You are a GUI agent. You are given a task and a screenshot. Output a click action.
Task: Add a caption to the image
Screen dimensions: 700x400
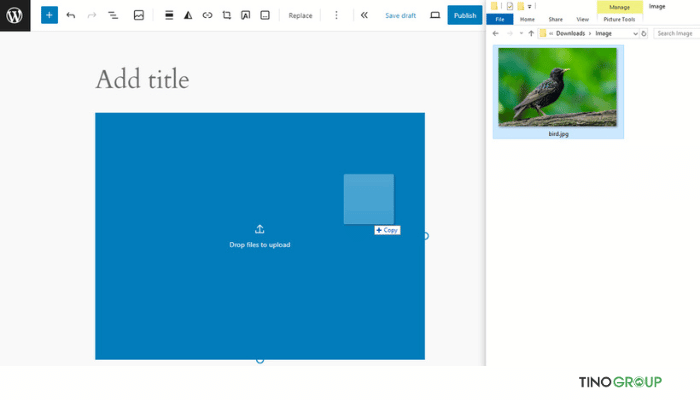pos(265,15)
